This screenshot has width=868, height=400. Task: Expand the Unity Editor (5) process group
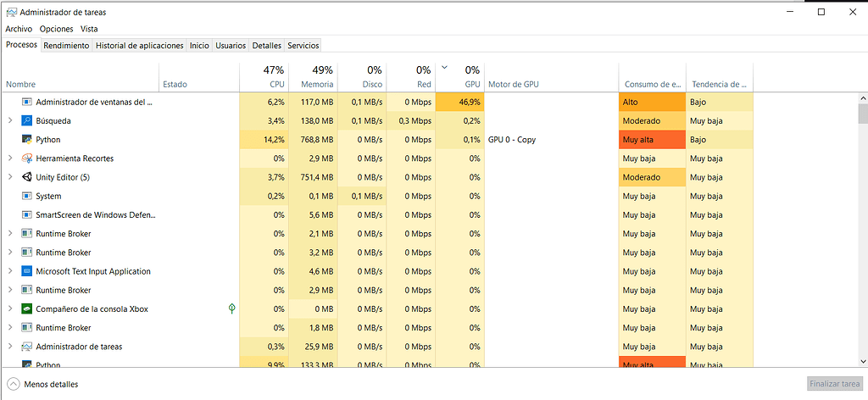10,177
